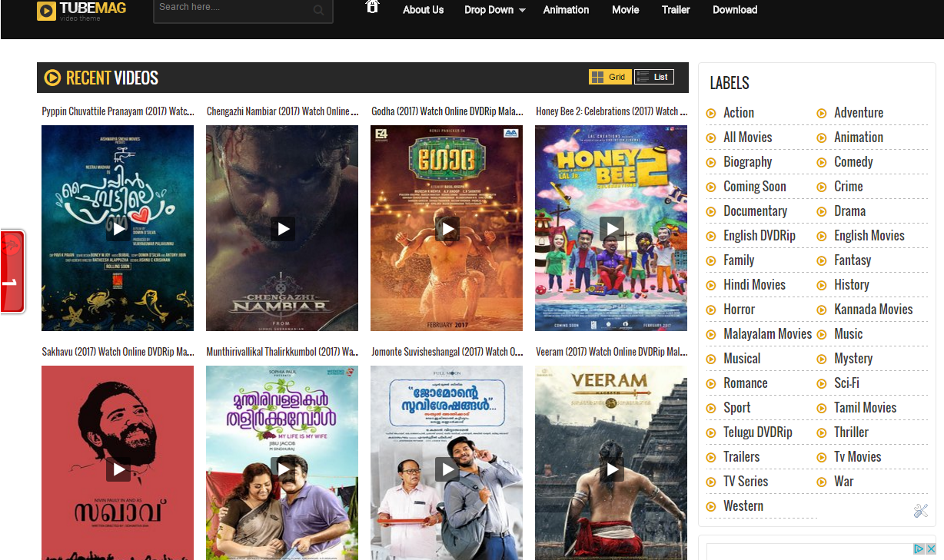Open the Download menu item

coord(735,10)
